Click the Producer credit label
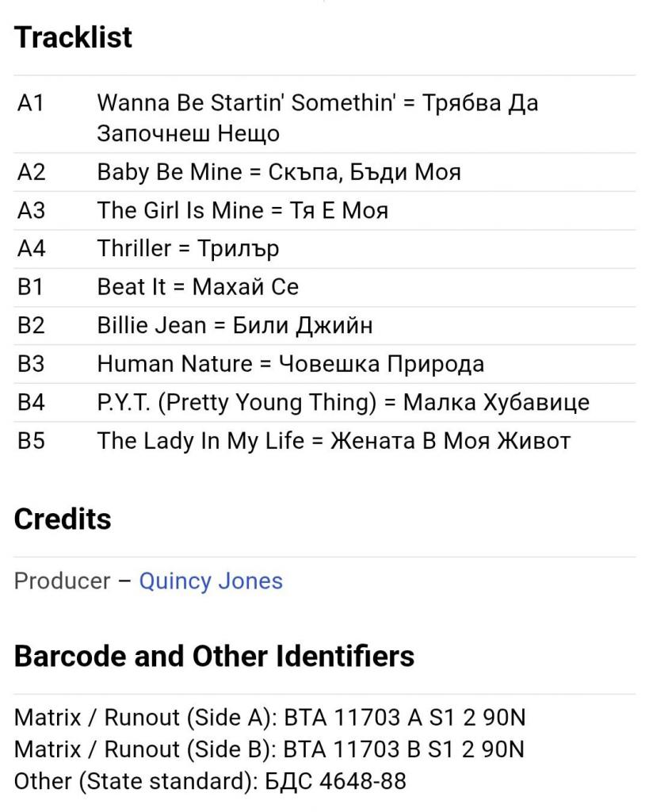Viewport: 649px width, 812px height. [x=62, y=581]
